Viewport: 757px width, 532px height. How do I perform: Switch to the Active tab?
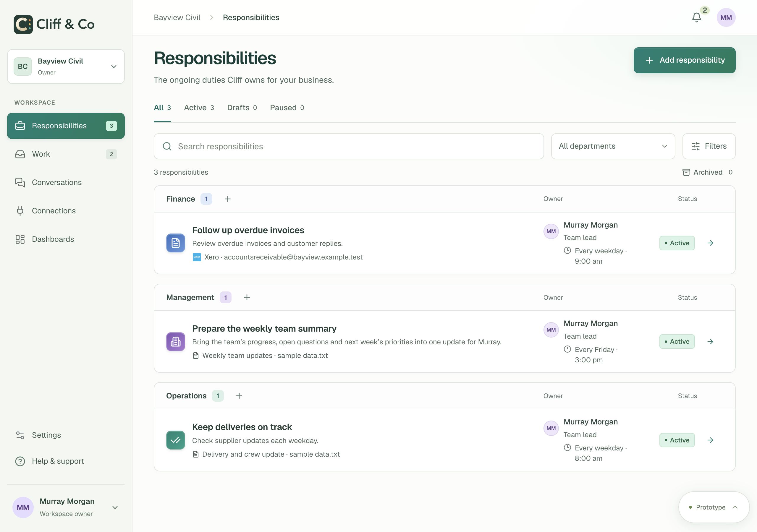click(x=199, y=108)
